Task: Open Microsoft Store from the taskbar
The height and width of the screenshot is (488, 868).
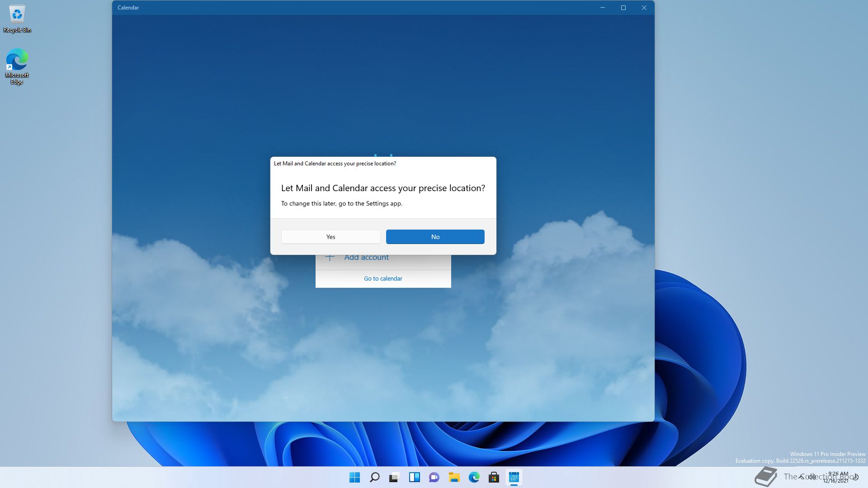Action: 494,477
